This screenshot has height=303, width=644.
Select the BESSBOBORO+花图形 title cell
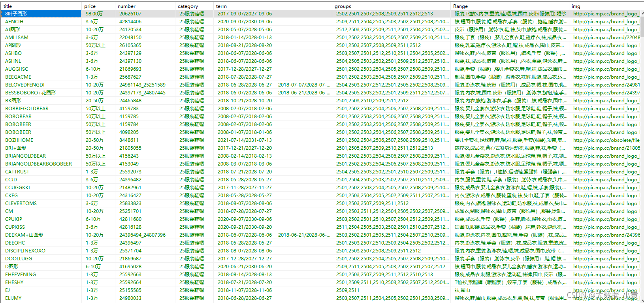[41, 93]
